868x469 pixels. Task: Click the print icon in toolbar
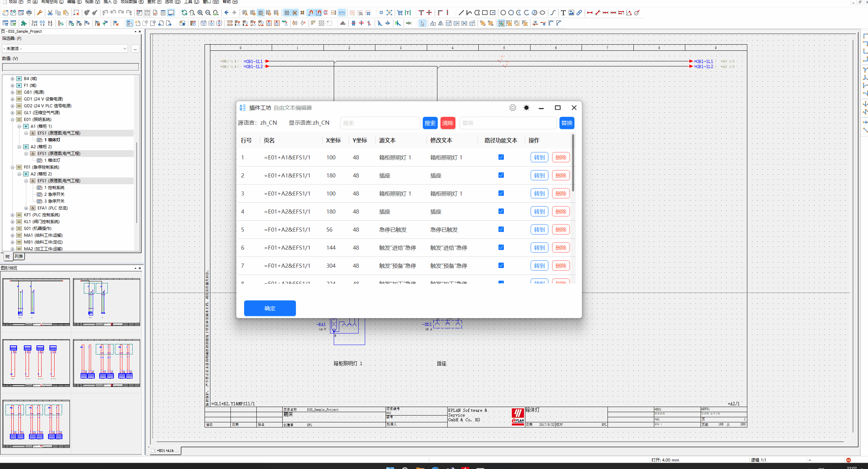pyautogui.click(x=29, y=13)
